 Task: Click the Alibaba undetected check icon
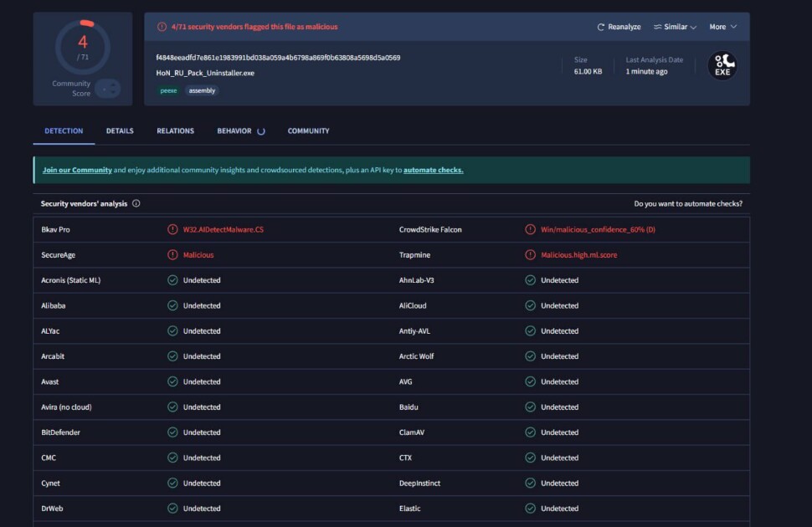tap(172, 305)
